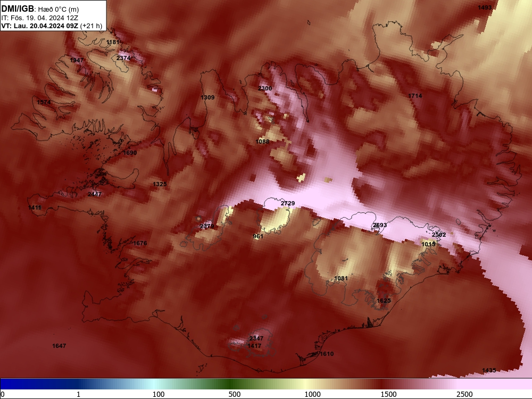This screenshot has height=399, width=532.
Task: Click the 1625 height label
Action: [x=384, y=301]
